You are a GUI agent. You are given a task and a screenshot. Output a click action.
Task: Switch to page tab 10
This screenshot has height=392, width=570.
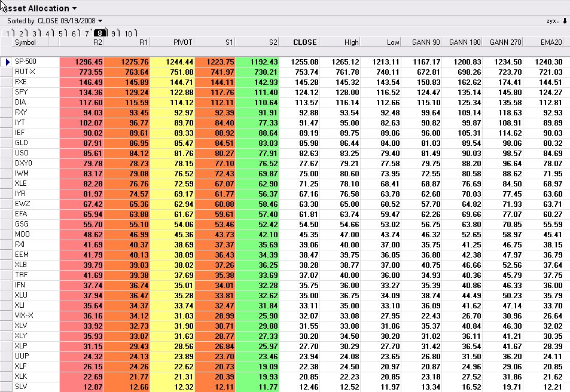tap(129, 33)
